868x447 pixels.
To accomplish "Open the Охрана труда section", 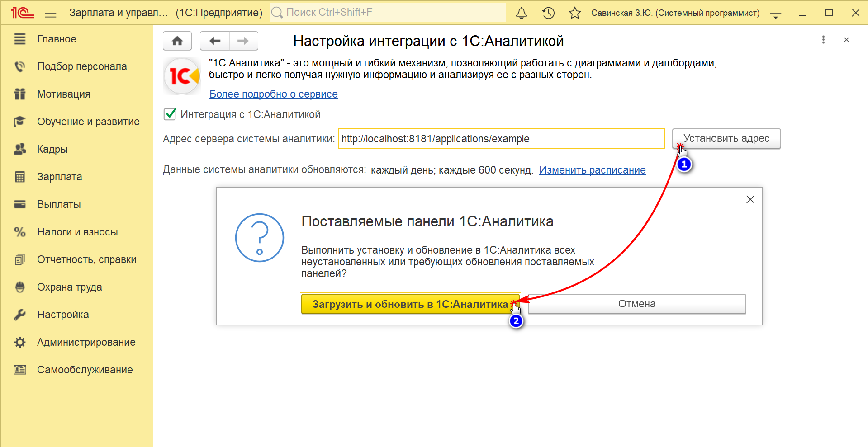I will click(x=70, y=287).
